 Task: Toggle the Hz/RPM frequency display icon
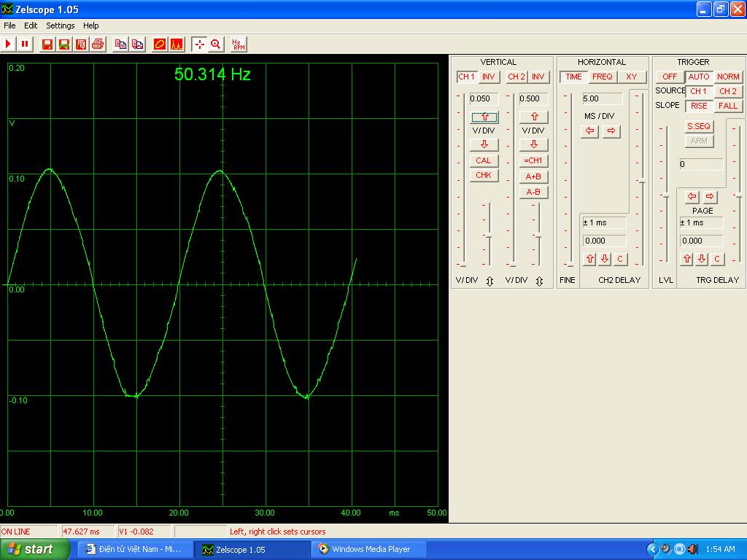(238, 44)
